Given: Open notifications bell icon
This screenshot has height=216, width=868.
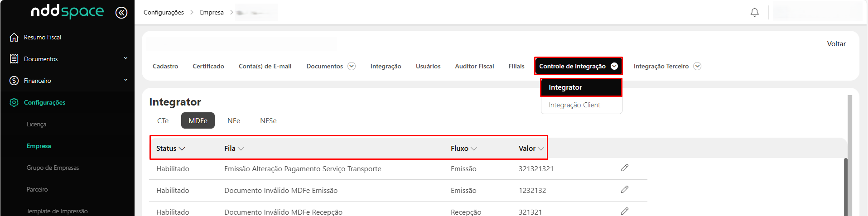Looking at the screenshot, I should (754, 13).
